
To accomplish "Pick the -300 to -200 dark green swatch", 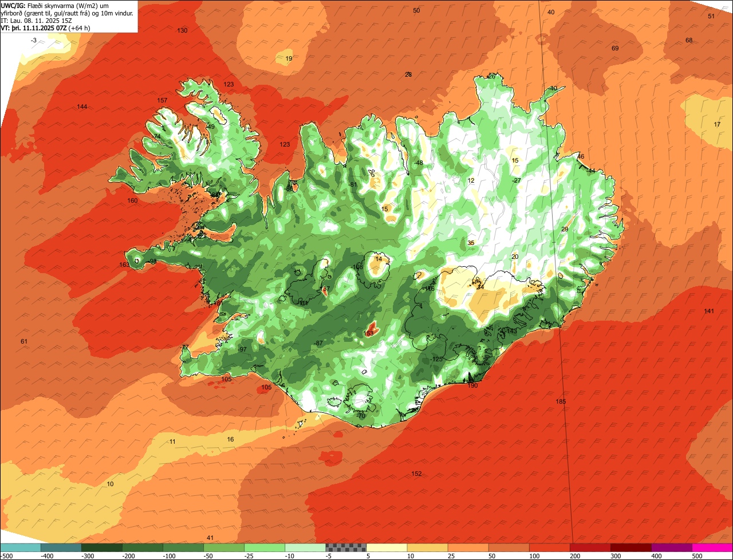I will (101, 547).
